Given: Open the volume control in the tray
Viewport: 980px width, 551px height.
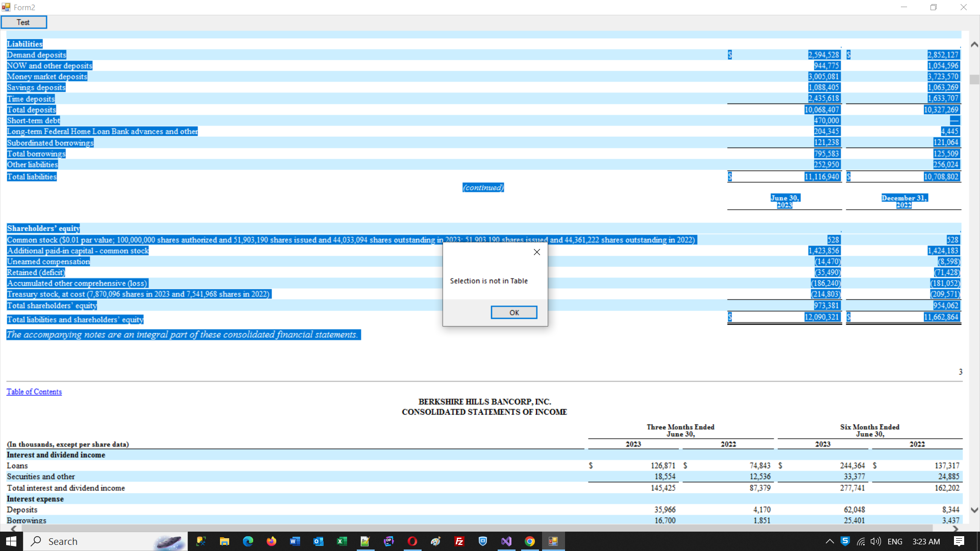Looking at the screenshot, I should click(x=876, y=541).
